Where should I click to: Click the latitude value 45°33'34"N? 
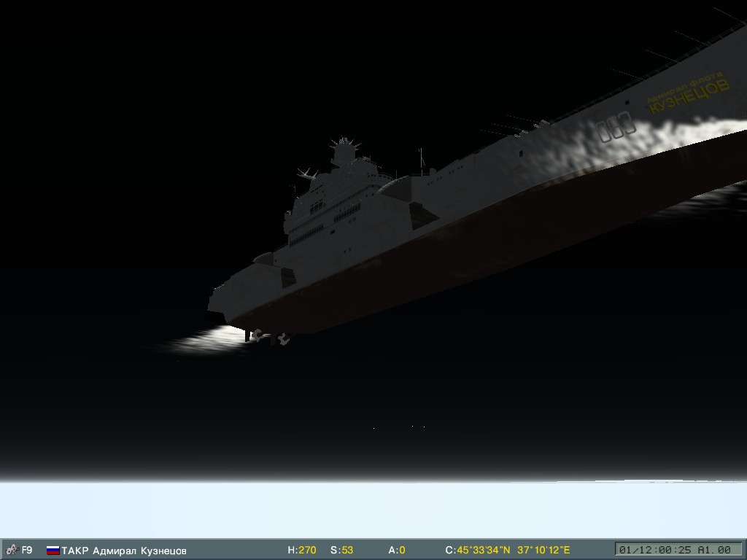tap(483, 551)
